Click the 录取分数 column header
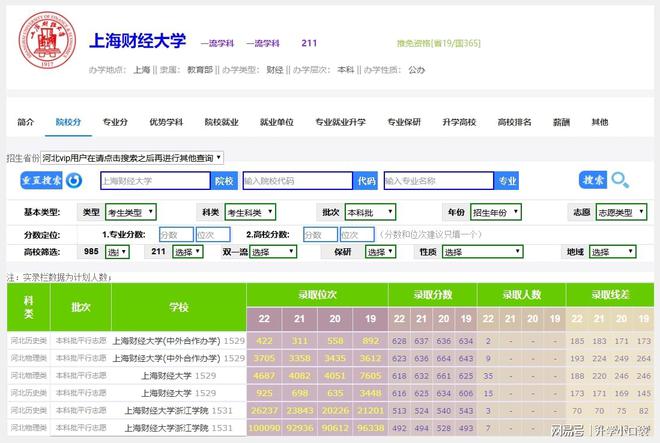Viewport: 660px width, 443px height. pos(433,294)
